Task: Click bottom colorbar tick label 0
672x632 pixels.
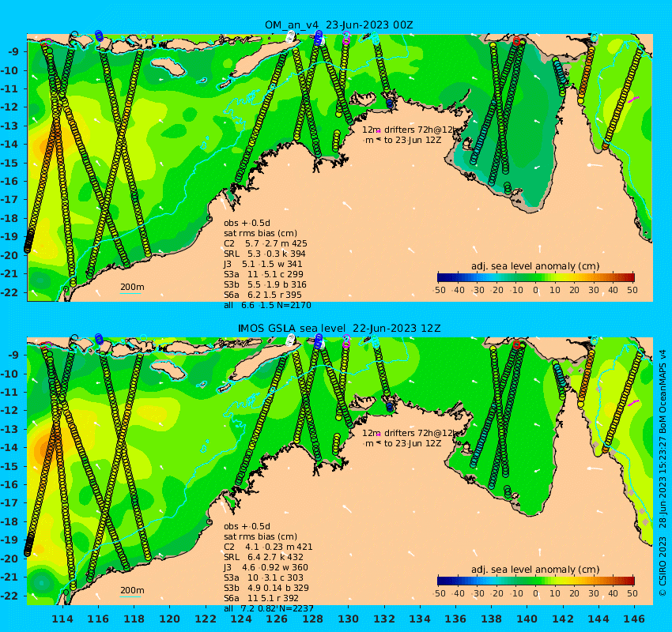Action: tap(536, 593)
